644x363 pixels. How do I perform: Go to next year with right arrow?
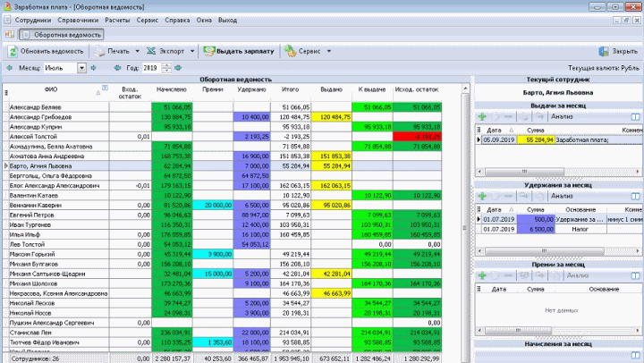[178, 68]
